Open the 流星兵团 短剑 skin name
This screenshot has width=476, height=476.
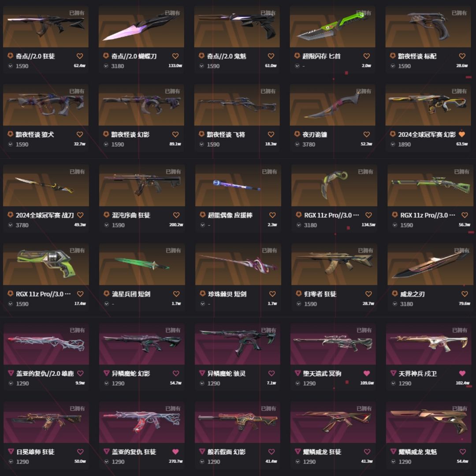click(x=131, y=294)
